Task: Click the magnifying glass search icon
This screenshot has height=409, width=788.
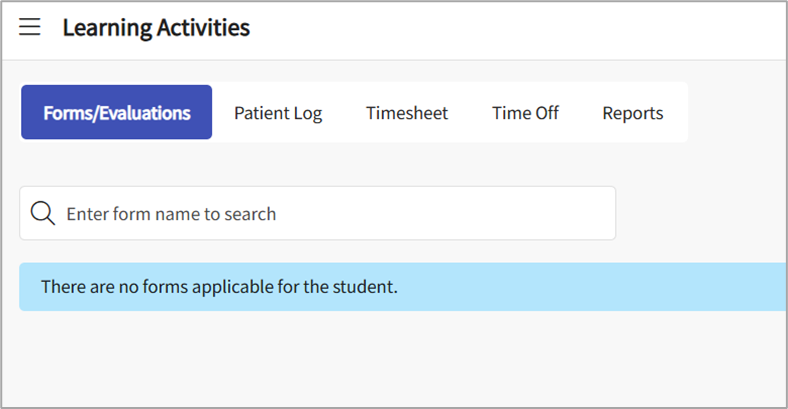Action: point(43,213)
